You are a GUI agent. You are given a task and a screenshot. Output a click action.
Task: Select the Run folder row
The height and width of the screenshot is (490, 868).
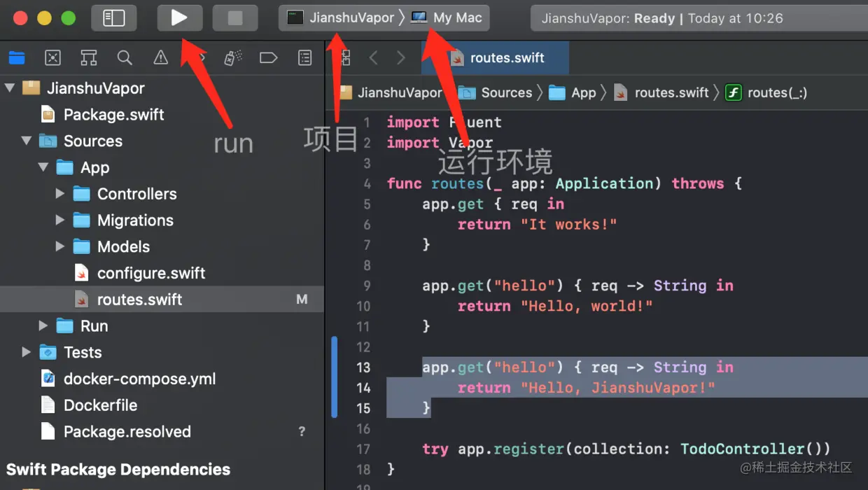162,325
